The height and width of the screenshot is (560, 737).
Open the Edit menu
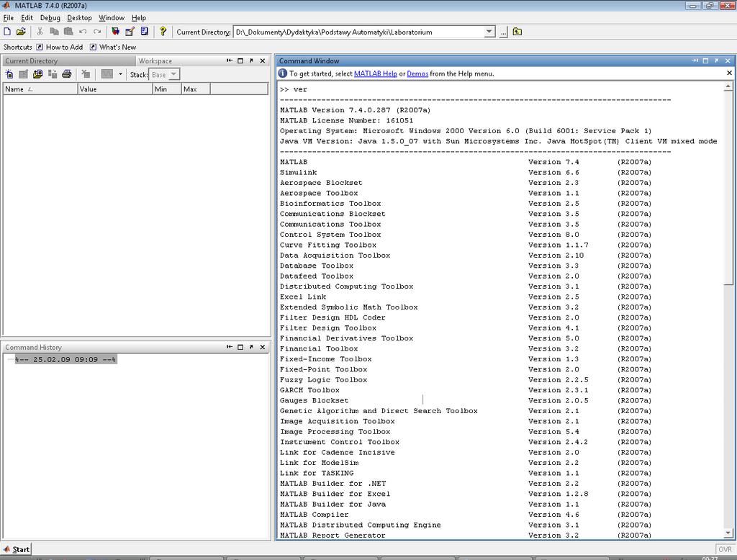(x=27, y=17)
